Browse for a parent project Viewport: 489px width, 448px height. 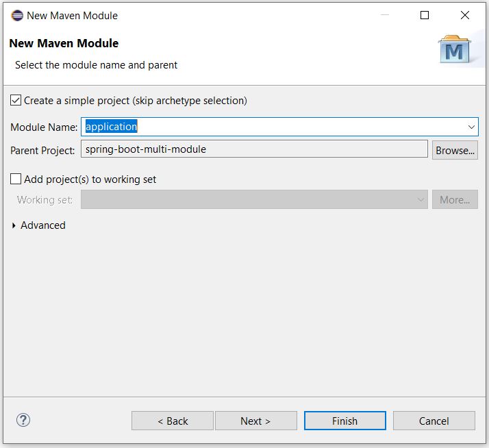[x=455, y=150]
